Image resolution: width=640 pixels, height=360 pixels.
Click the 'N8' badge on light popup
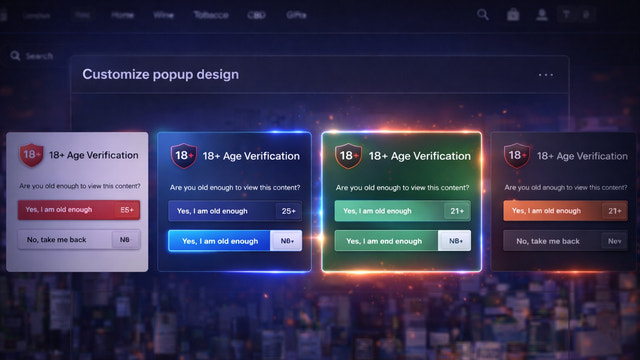(125, 240)
